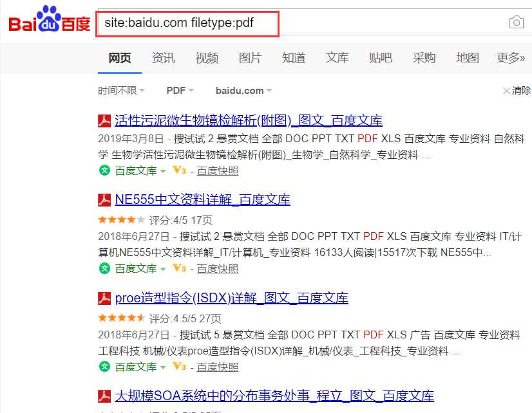532x413 pixels.
Task: Switch to the 文库 tab
Action: pos(337,58)
